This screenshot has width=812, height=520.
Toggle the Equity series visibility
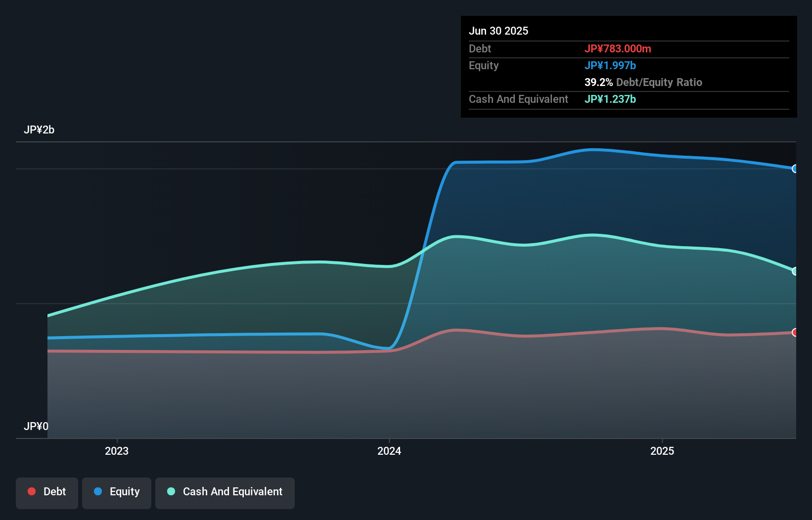tap(116, 492)
